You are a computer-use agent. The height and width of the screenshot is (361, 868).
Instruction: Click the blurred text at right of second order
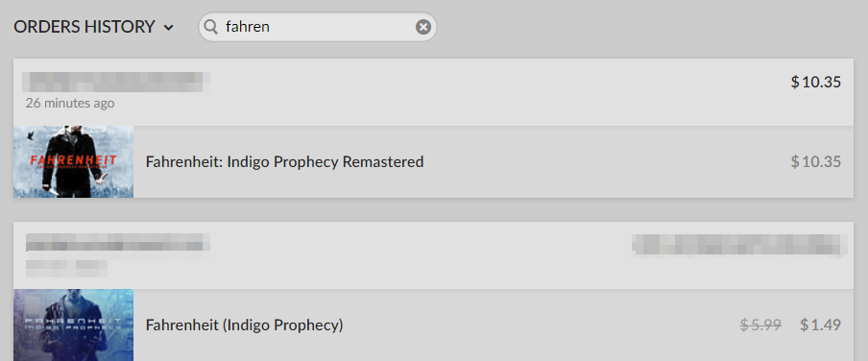739,245
